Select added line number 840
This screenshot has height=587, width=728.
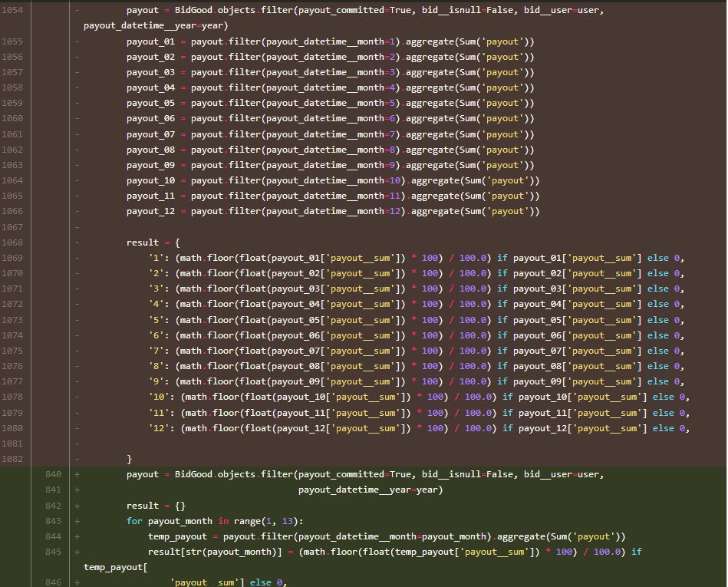54,474
